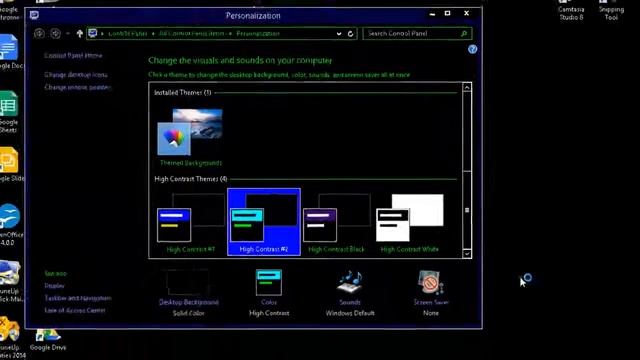Click the Personalization breadcrumb segment
640x360 pixels.
258,33
